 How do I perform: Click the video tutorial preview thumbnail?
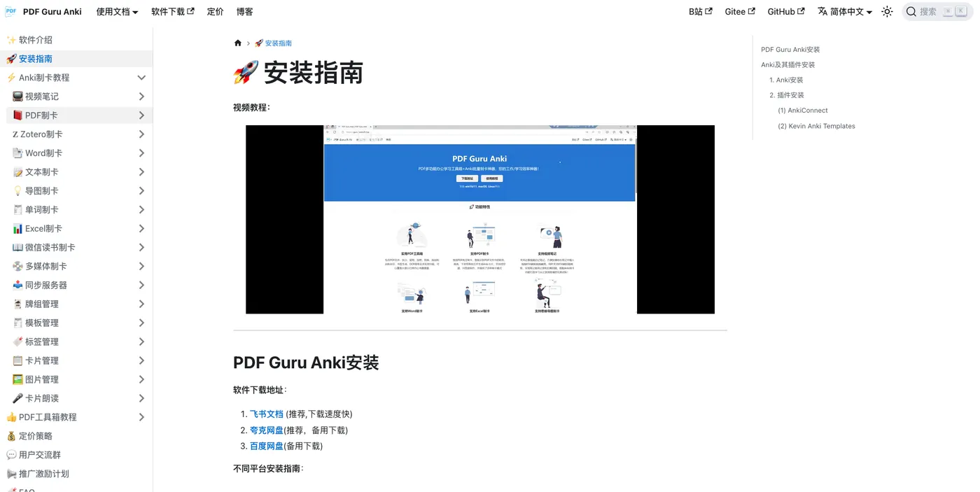[480, 220]
